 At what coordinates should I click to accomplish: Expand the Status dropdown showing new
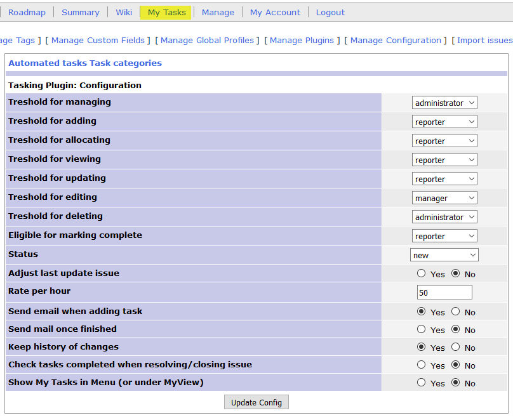point(444,255)
